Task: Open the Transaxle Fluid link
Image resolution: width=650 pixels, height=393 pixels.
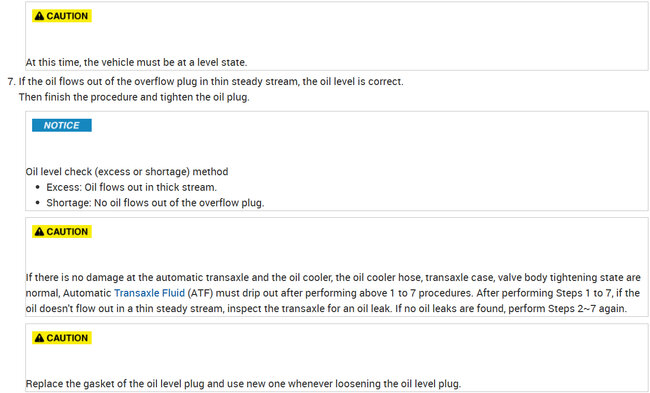Action: tap(149, 293)
